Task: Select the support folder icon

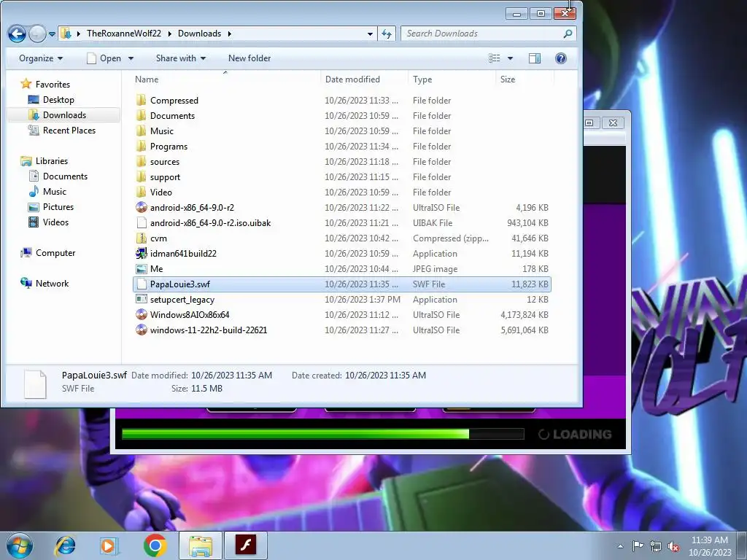Action: 141,176
